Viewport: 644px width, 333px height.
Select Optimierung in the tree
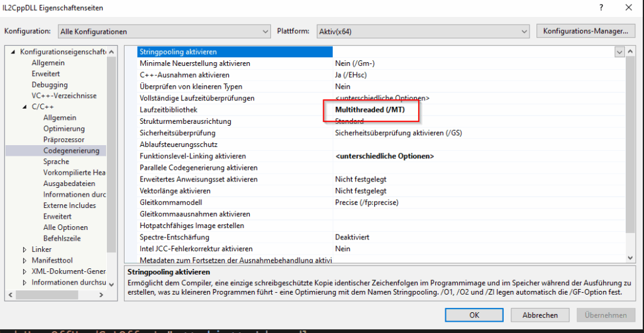[x=64, y=129]
